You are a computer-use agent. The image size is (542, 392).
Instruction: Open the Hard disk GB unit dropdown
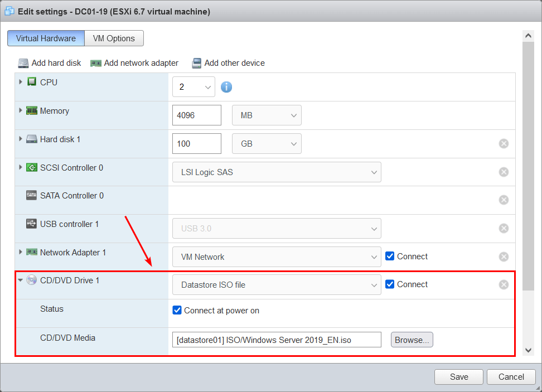tap(267, 143)
